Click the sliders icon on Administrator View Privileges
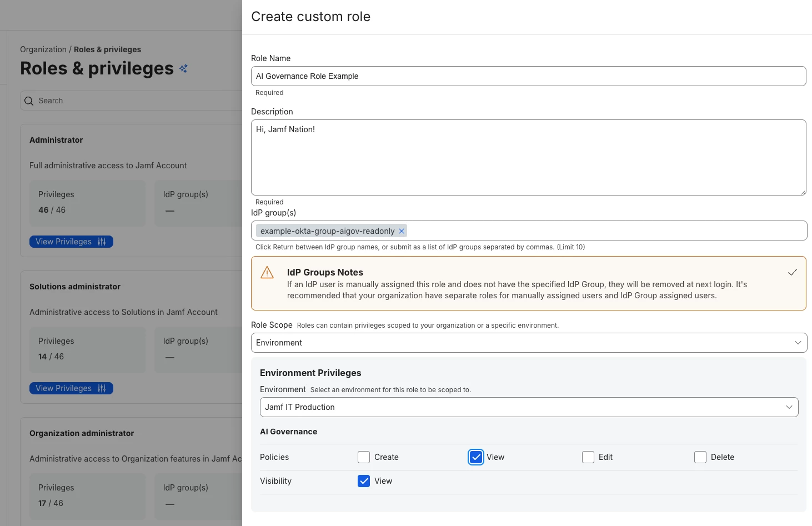The height and width of the screenshot is (526, 812). tap(102, 242)
